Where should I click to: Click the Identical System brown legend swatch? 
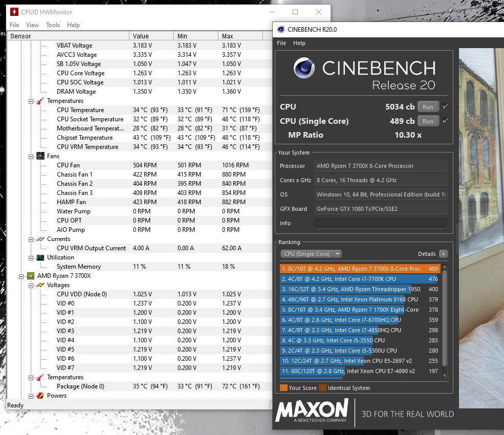coord(322,388)
